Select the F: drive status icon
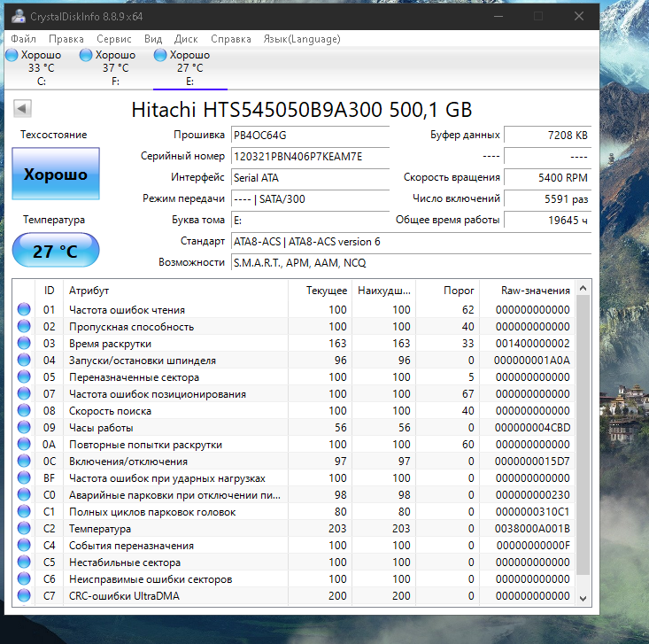 (86, 55)
